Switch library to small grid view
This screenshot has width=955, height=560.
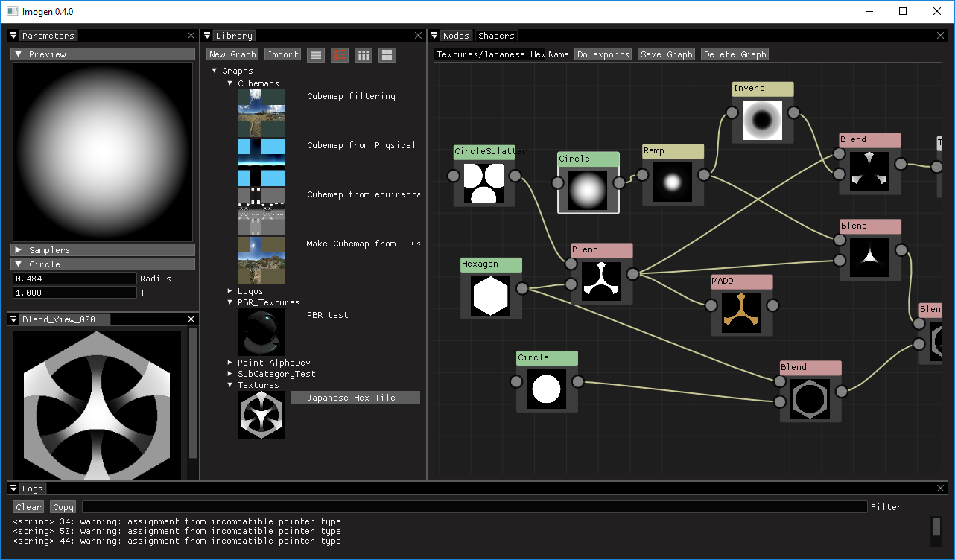pos(363,54)
